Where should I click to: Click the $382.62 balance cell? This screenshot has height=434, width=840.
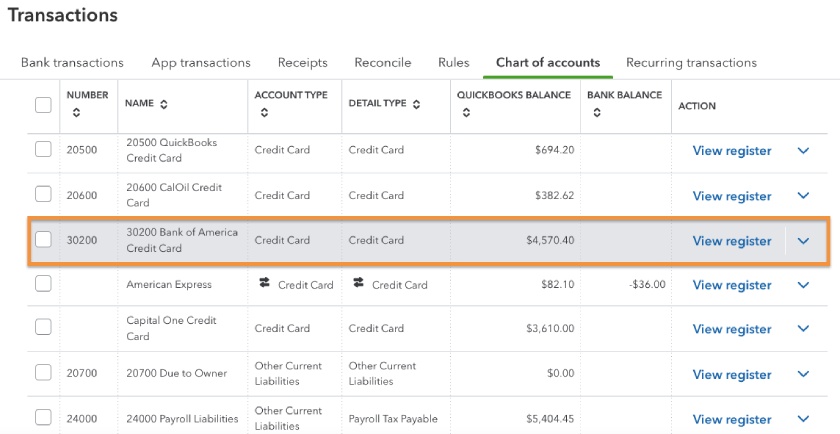click(554, 196)
